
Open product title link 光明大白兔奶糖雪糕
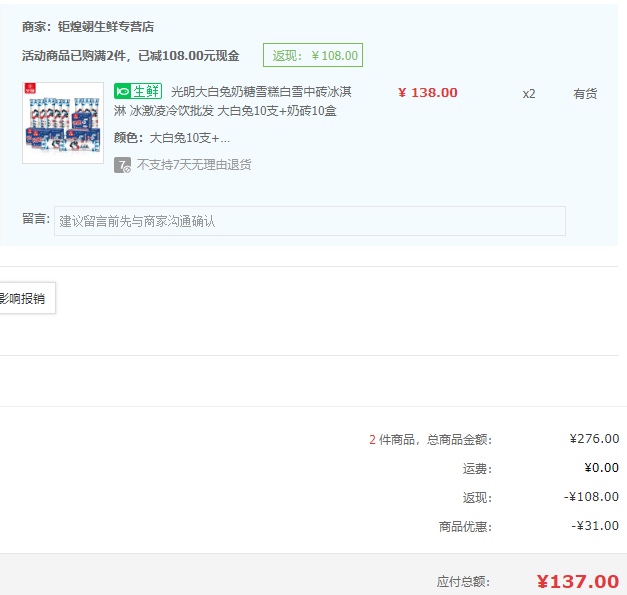[x=233, y=101]
